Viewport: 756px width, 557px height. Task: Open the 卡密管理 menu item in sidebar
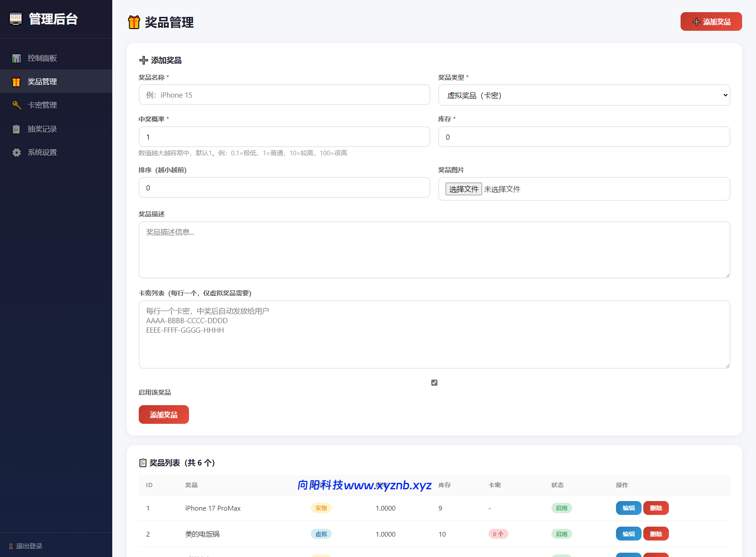[42, 105]
